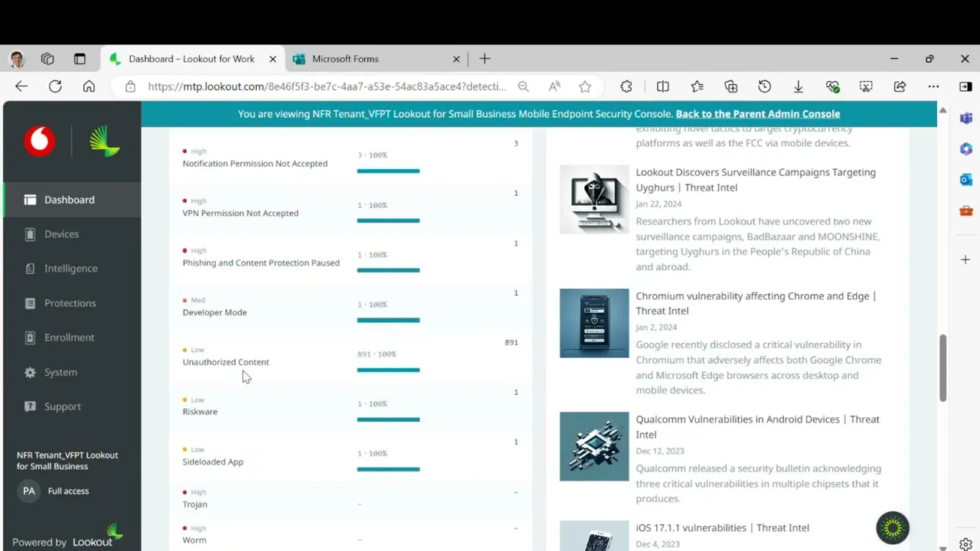Select the Dashboard – Lookout for Work tab

click(191, 59)
